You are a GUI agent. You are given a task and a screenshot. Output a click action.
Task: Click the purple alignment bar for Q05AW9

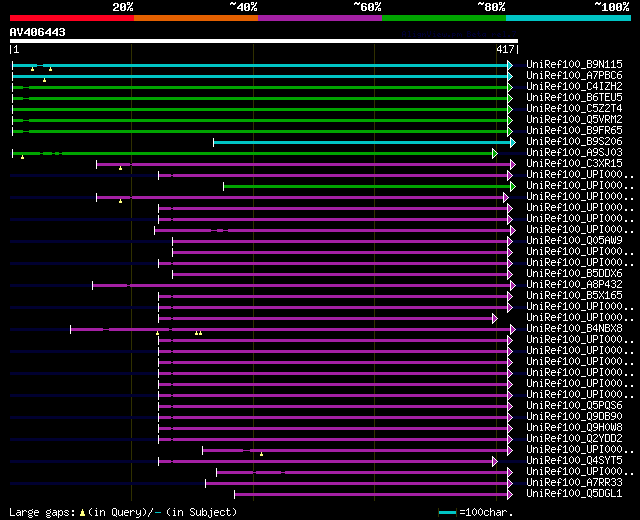tap(340, 242)
